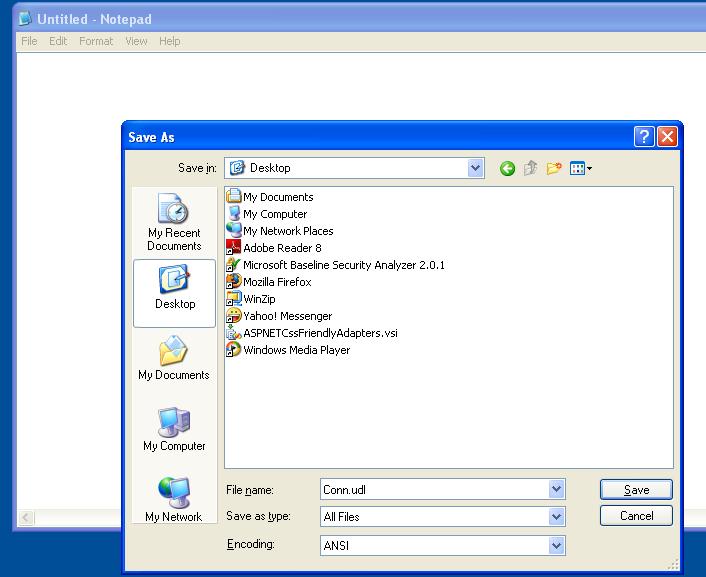Click the Save As help question button

point(644,136)
